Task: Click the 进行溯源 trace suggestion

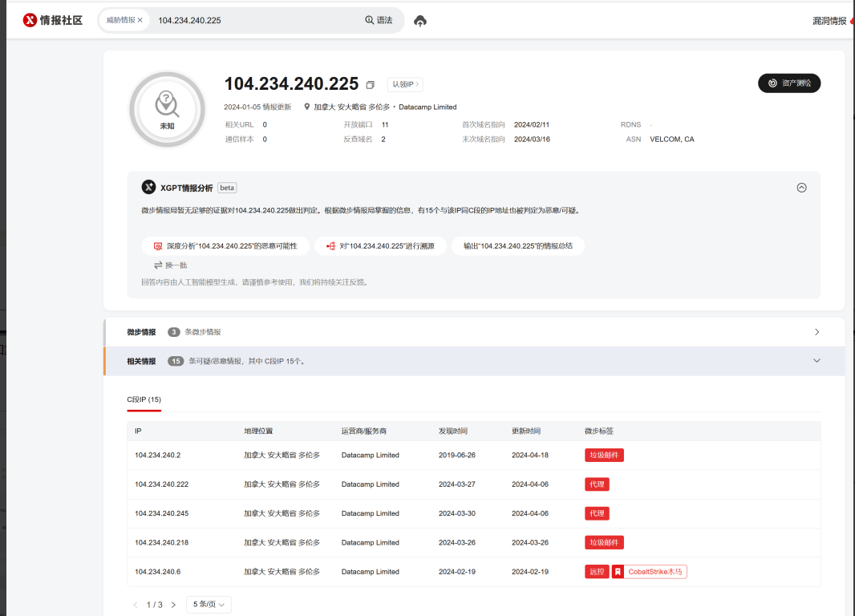Action: coord(380,246)
